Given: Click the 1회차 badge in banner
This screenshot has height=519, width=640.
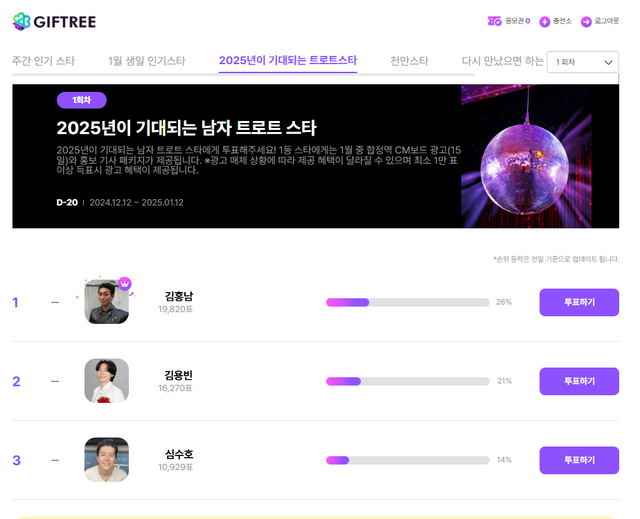Looking at the screenshot, I should tap(82, 100).
